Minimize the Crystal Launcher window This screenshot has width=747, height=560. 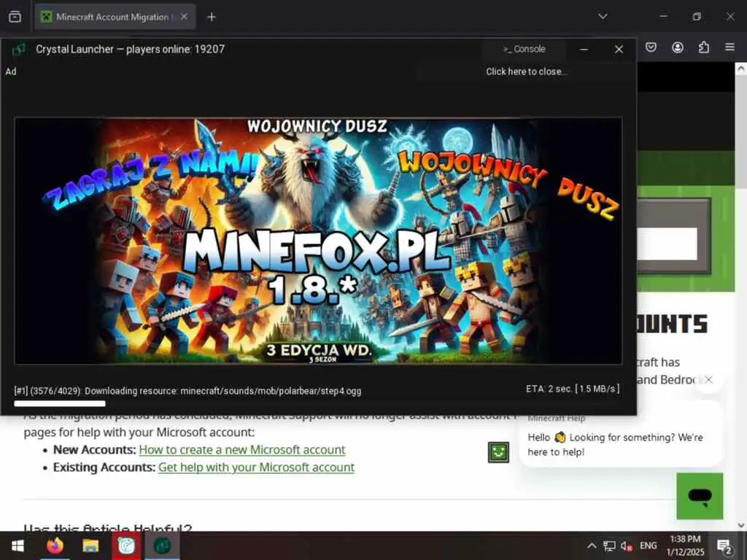[x=584, y=49]
